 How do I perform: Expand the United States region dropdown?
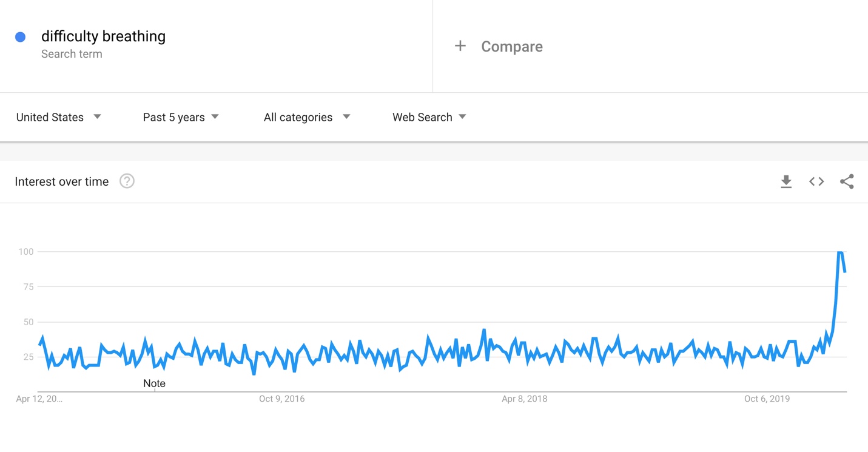(x=59, y=117)
